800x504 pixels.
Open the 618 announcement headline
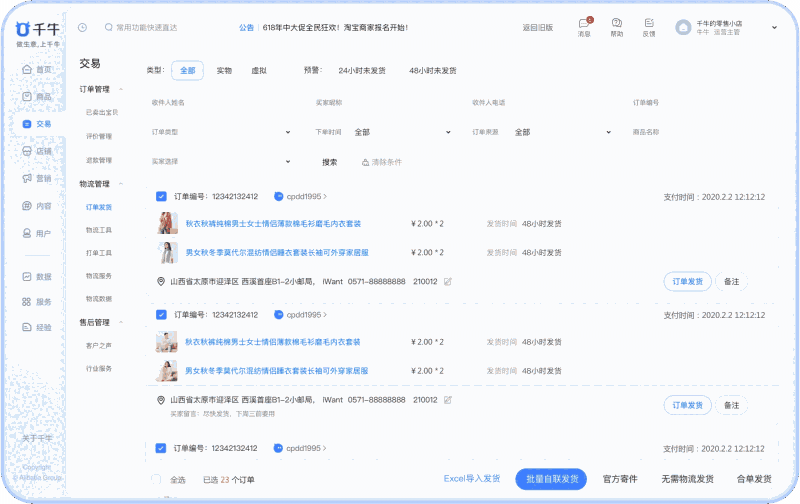pyautogui.click(x=335, y=28)
